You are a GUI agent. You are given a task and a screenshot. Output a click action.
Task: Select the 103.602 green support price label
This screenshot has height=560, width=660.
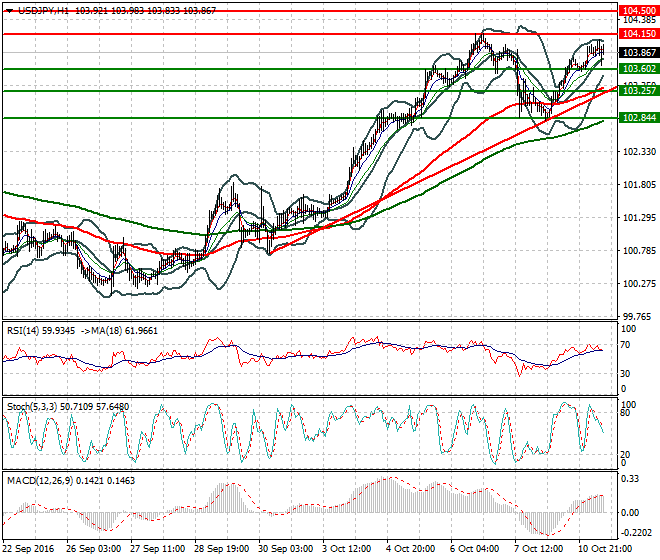click(x=639, y=69)
